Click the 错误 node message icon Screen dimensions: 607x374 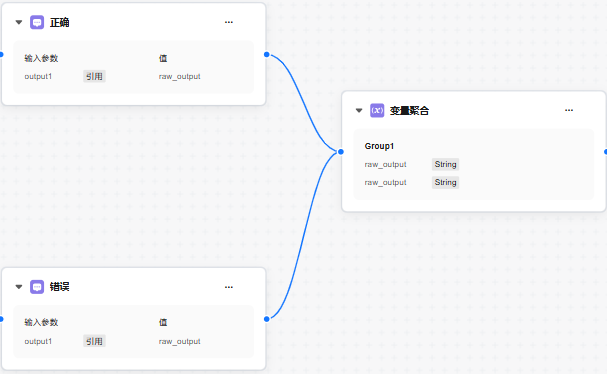coord(37,287)
